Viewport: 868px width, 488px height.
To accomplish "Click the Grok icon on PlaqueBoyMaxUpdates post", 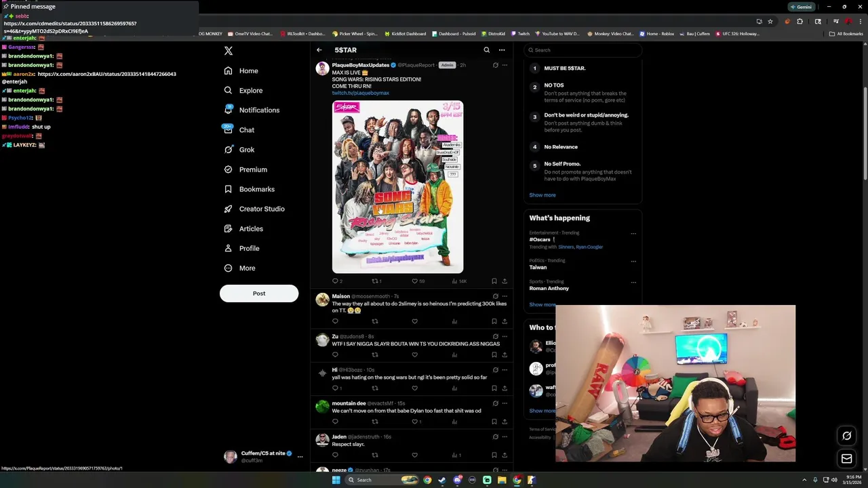I will [x=495, y=65].
